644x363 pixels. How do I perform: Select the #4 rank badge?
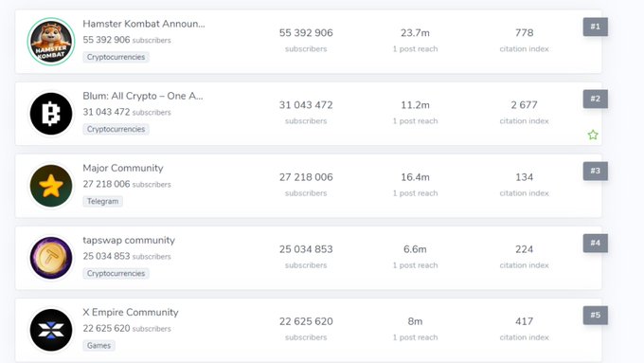595,243
